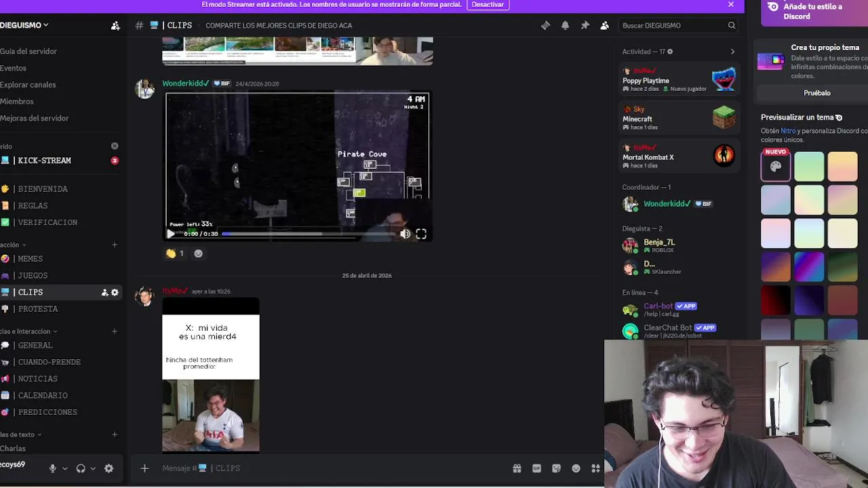
Task: Open 'Explorar canales' link
Action: pyautogui.click(x=28, y=85)
